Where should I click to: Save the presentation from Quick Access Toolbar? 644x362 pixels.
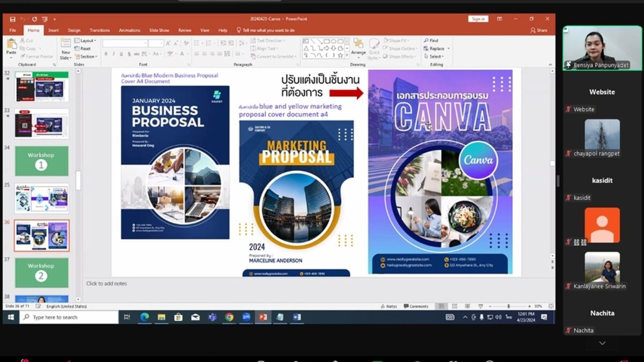12,19
